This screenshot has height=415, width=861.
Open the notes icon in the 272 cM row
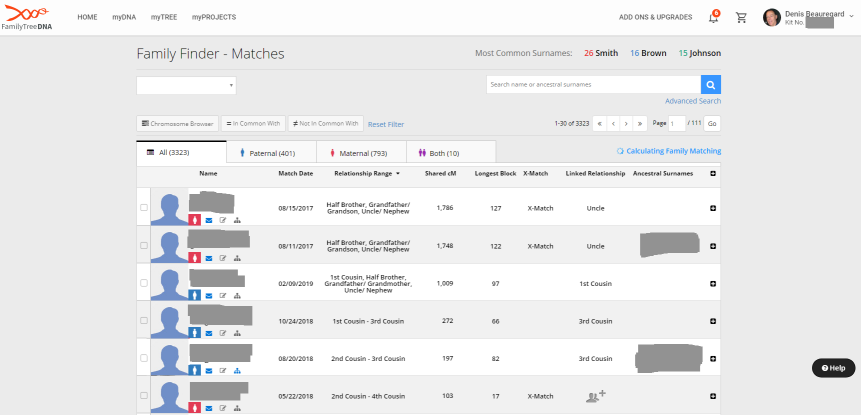tap(223, 333)
